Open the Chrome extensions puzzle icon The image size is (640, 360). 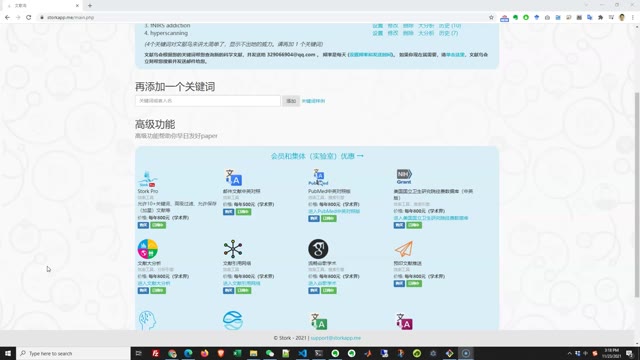600,18
